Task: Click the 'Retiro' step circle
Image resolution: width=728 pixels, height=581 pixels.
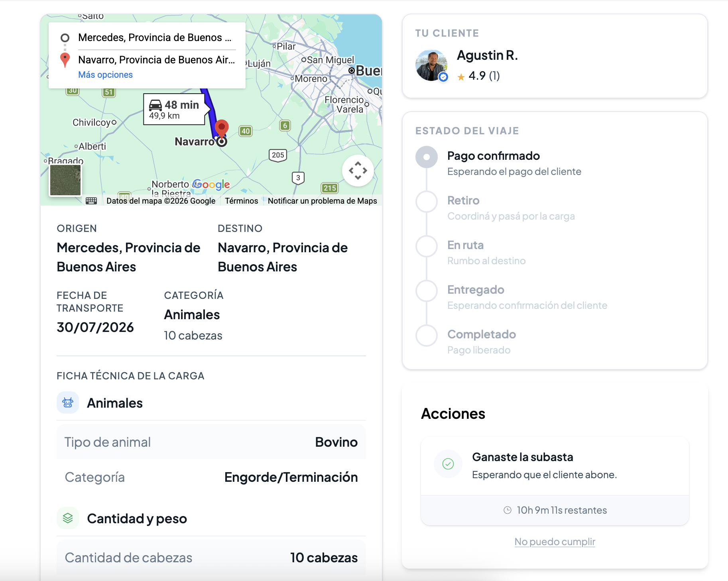Action: (427, 202)
